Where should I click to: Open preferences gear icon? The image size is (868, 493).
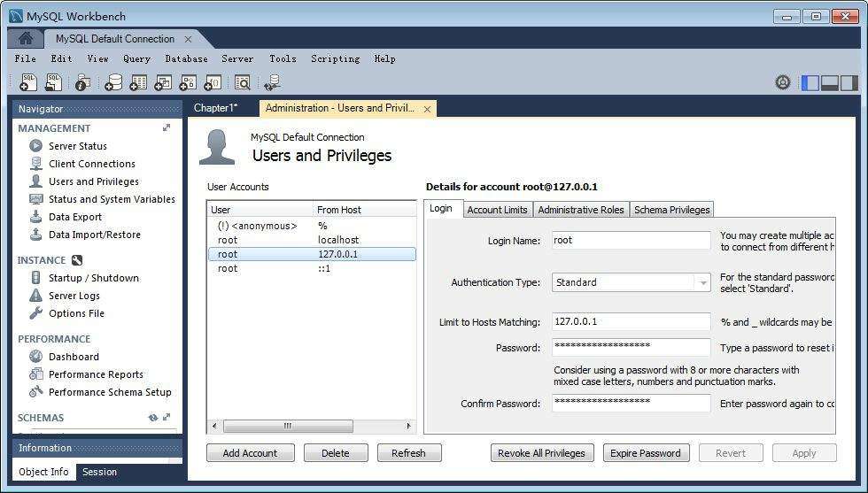pos(783,82)
